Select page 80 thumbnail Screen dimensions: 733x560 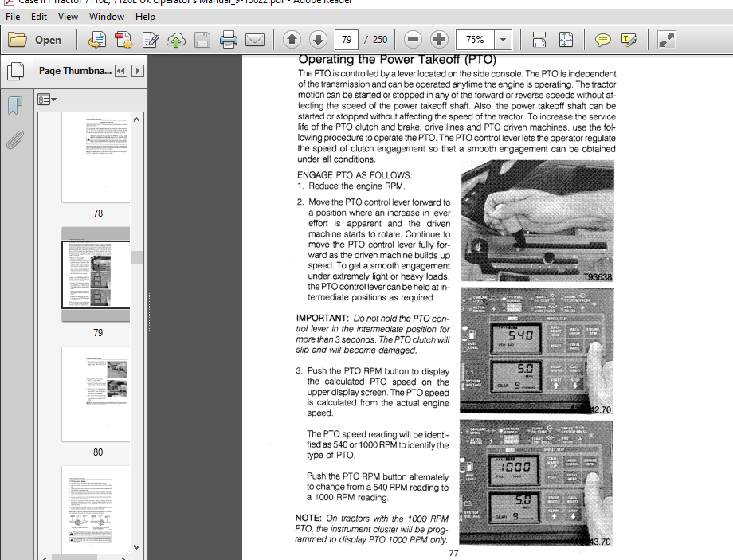[x=96, y=394]
